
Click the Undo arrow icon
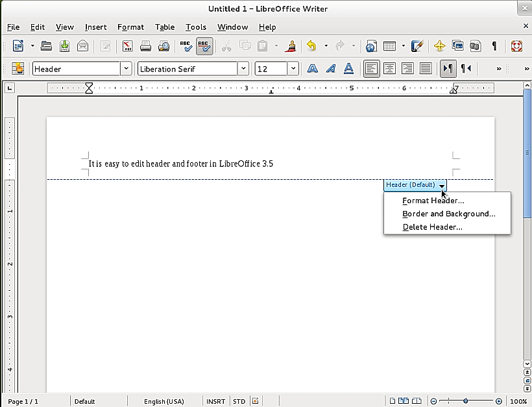point(311,46)
